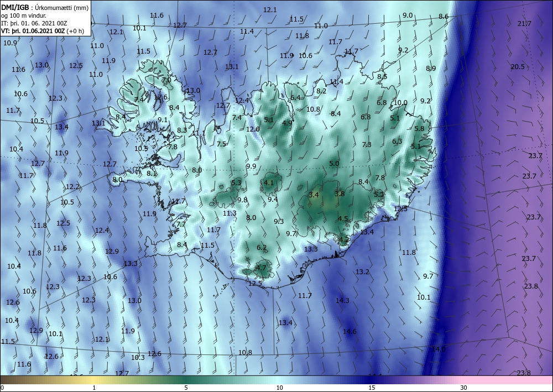Click the '8.5' value in the northeast
The image size is (553, 392).
(382, 76)
